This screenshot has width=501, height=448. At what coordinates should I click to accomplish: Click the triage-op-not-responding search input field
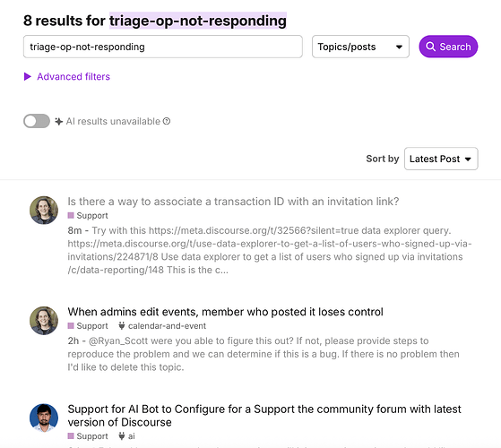[x=163, y=47]
